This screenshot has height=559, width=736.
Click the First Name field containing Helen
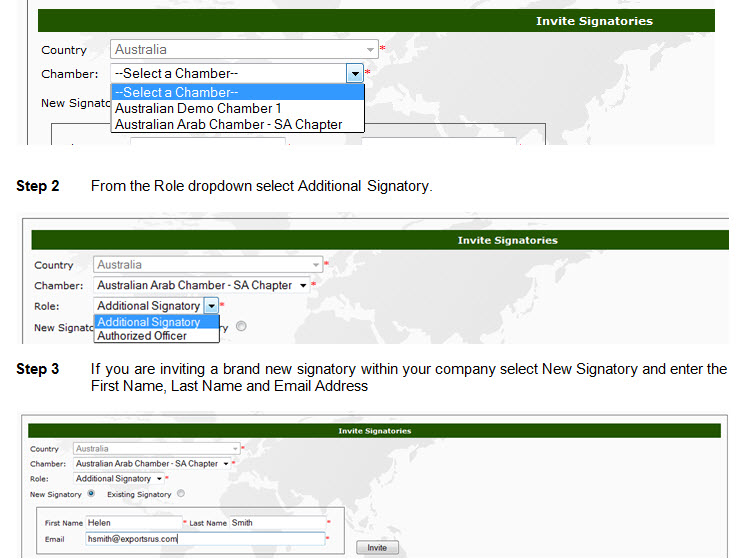[x=132, y=523]
